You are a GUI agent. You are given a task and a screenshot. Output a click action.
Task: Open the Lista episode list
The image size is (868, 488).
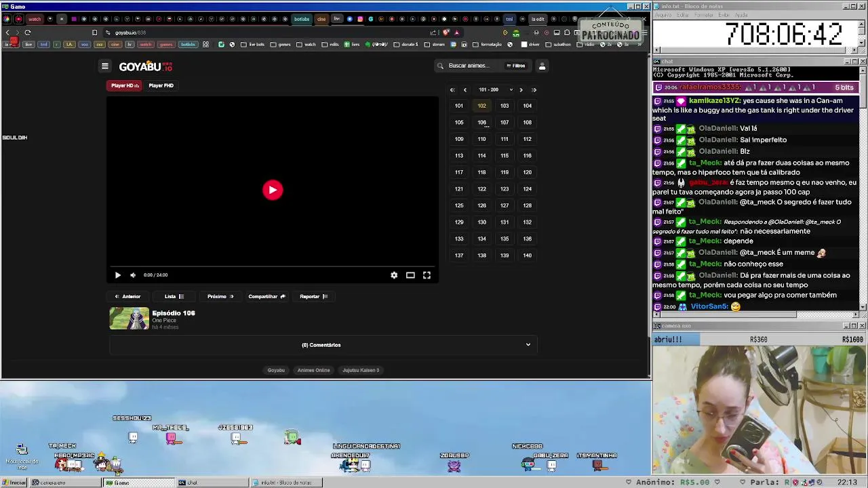coord(174,296)
